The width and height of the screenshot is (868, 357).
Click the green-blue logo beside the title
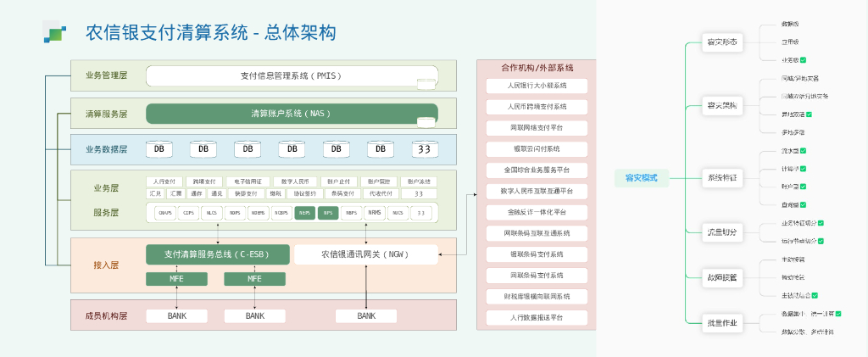(x=54, y=31)
